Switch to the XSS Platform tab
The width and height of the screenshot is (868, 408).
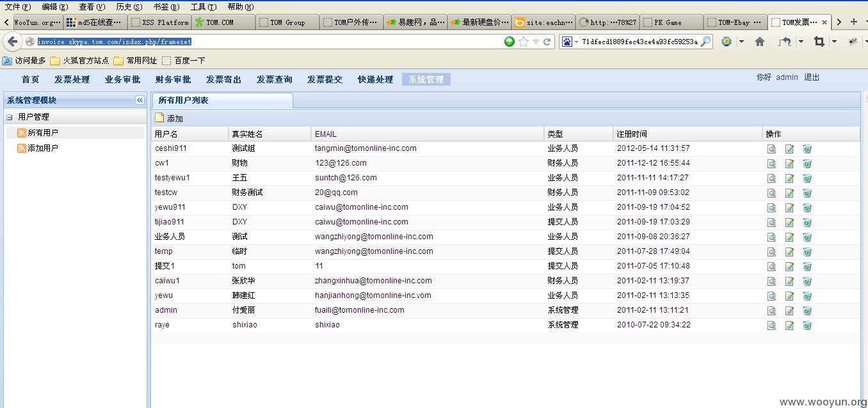click(159, 22)
